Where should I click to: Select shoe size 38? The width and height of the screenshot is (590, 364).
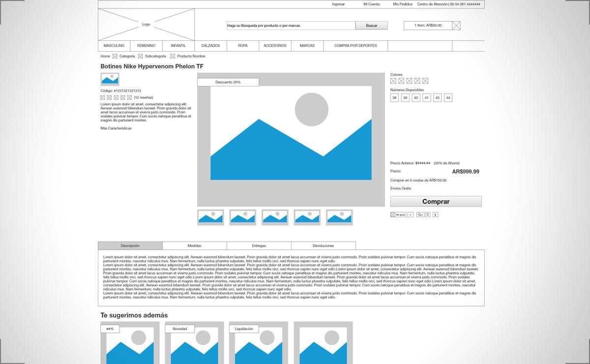click(394, 98)
